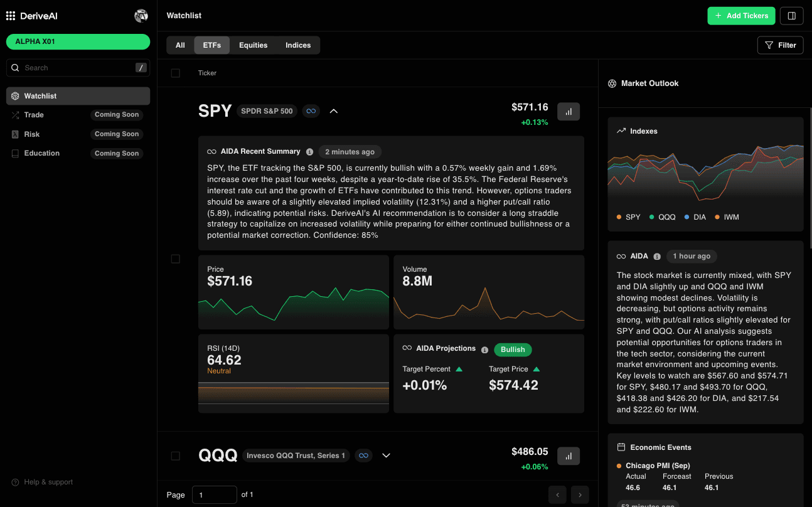Click the QQQ infinity AIDA badge
Viewport: 812px width, 507px height.
pos(363,456)
